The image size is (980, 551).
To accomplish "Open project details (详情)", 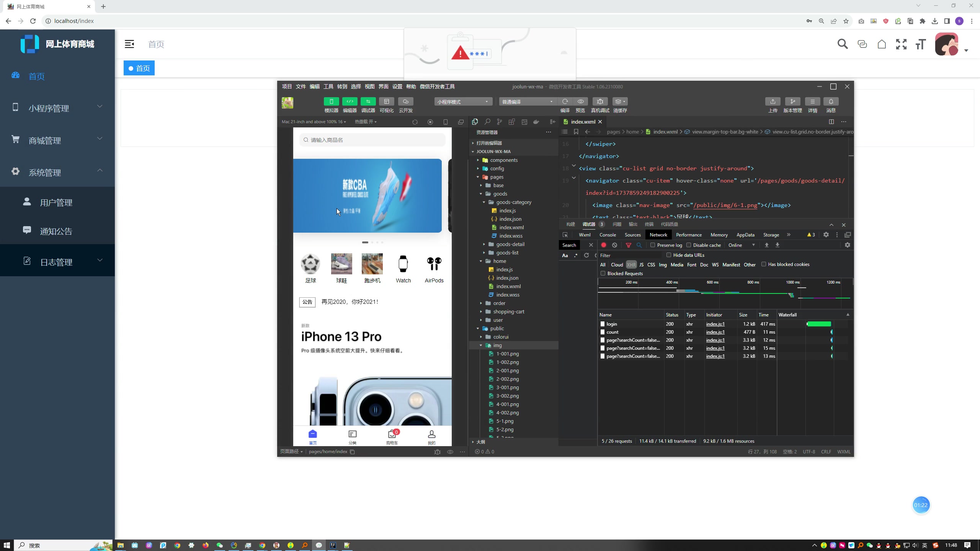I will 812,101.
